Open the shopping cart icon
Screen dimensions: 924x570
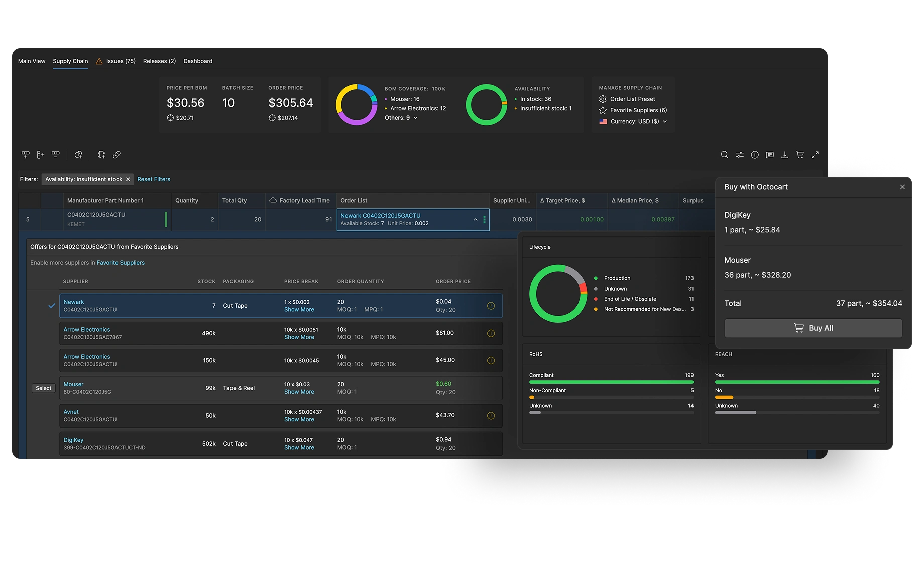(x=800, y=155)
